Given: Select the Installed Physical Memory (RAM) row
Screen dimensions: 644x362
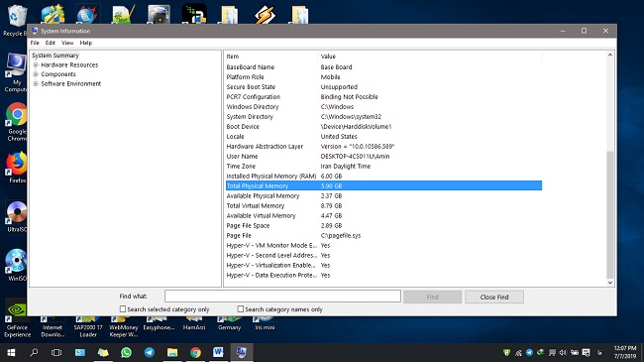Looking at the screenshot, I should [383, 177].
